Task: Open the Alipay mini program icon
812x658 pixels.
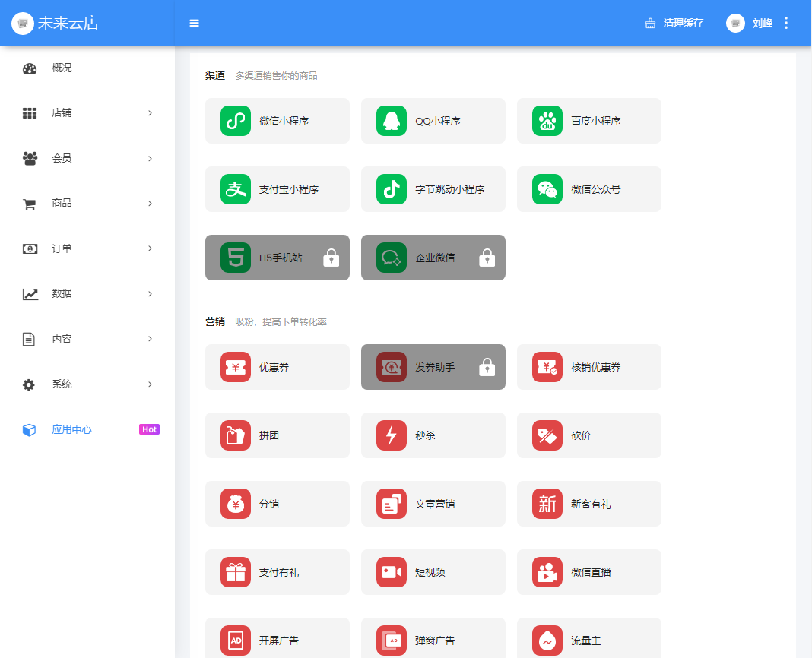Action: [236, 189]
